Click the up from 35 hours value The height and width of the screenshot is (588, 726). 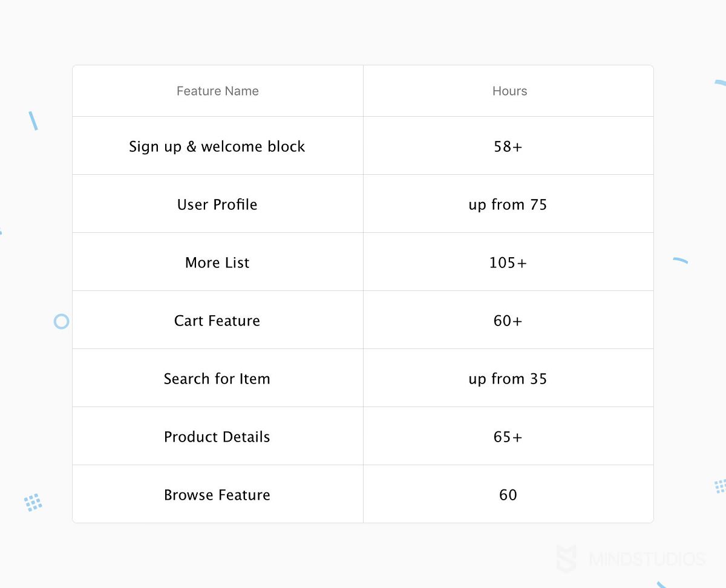tap(508, 379)
